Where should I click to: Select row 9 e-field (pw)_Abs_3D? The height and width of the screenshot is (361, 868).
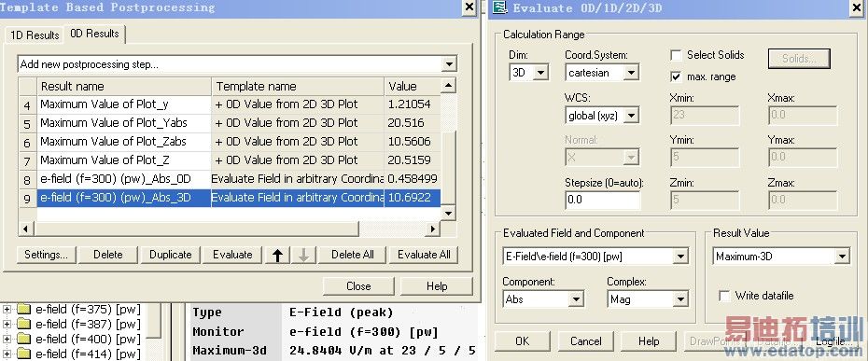tap(230, 198)
